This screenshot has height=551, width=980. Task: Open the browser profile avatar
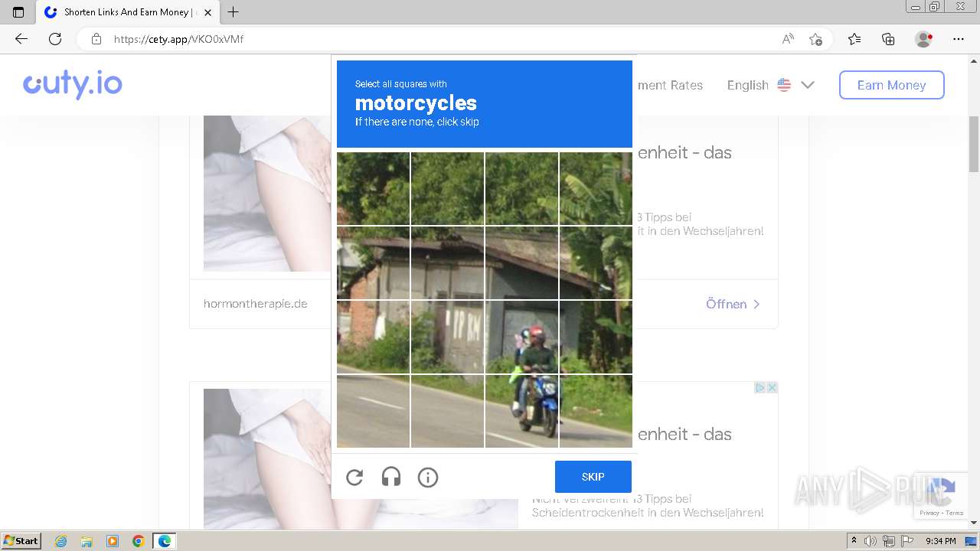point(923,39)
